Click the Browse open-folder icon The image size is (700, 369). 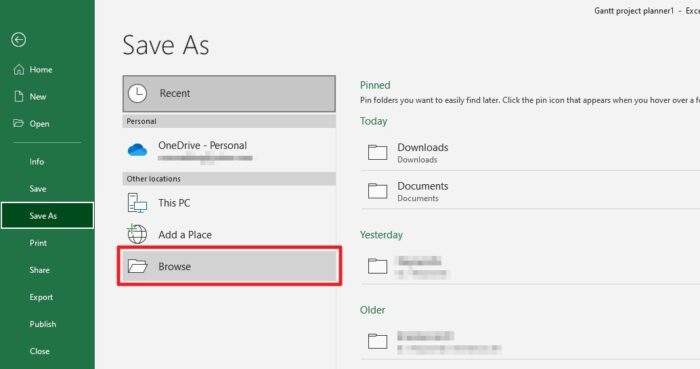(138, 266)
